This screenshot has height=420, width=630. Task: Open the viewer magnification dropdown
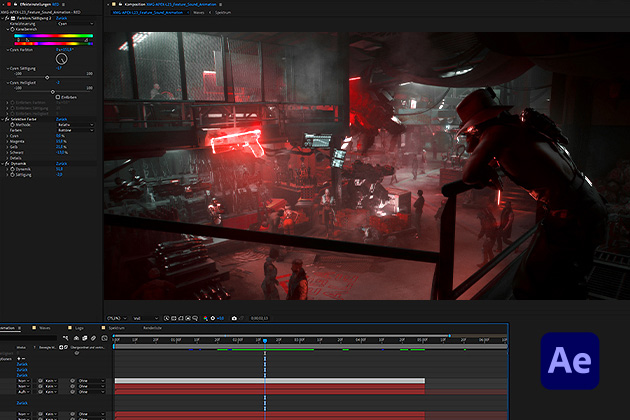[117, 318]
